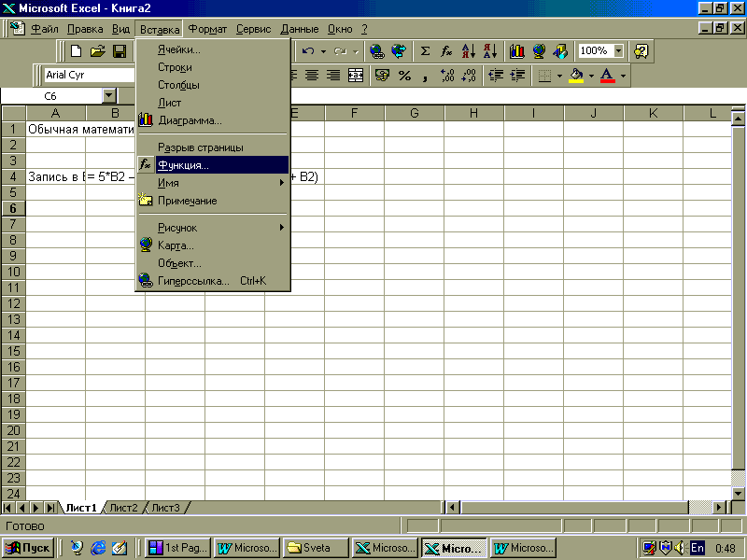The height and width of the screenshot is (560, 747).
Task: Click the Redo arrow icon
Action: point(340,51)
